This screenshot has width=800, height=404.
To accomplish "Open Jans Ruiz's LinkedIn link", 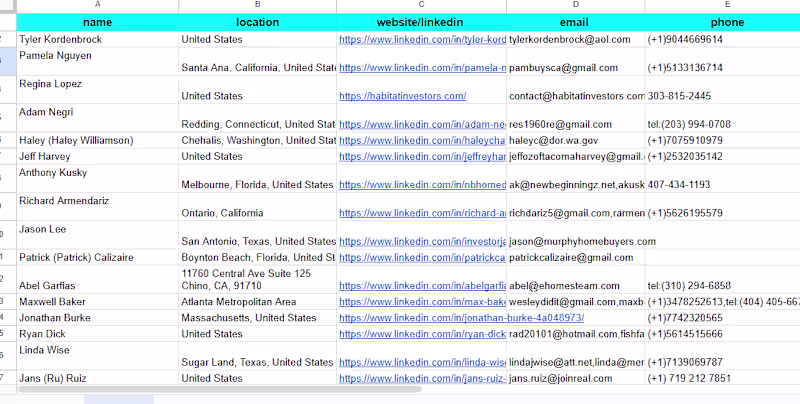I will point(422,378).
